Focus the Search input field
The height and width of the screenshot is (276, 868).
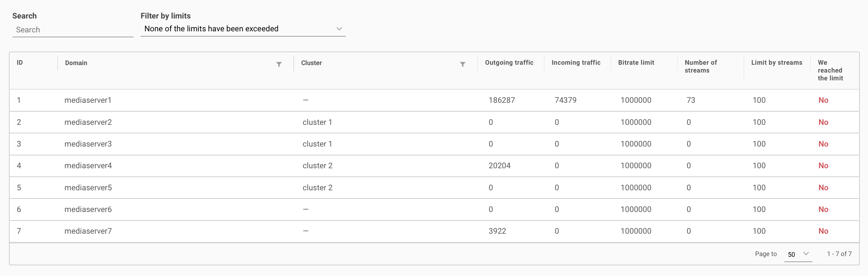(73, 30)
